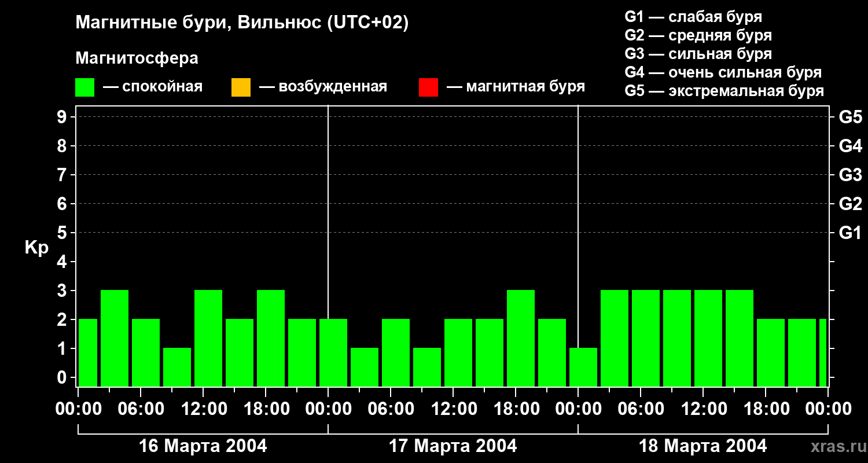The image size is (868, 463).
Task: Click the bar spanning midnight between 16 and 17 Марта
Action: click(333, 352)
